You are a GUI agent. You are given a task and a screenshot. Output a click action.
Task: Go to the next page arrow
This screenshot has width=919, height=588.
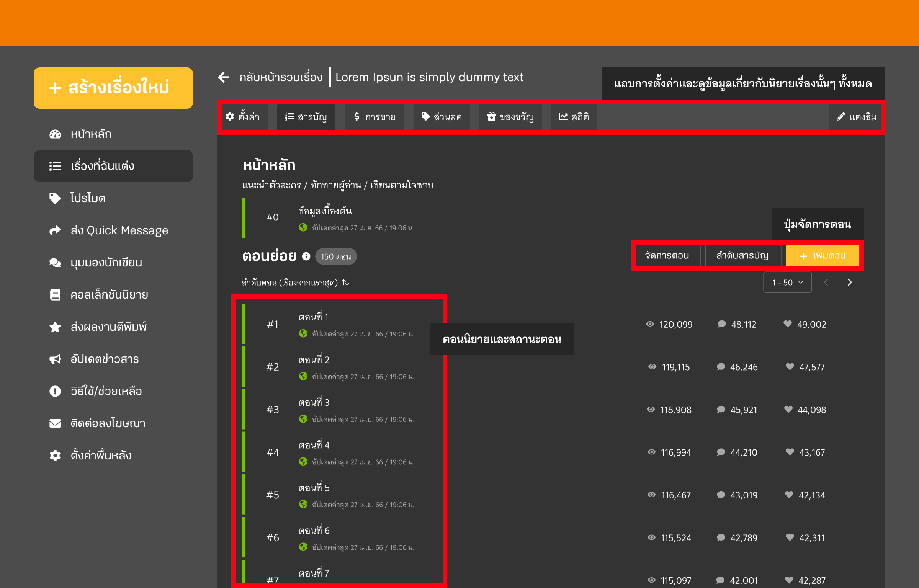[x=850, y=283]
